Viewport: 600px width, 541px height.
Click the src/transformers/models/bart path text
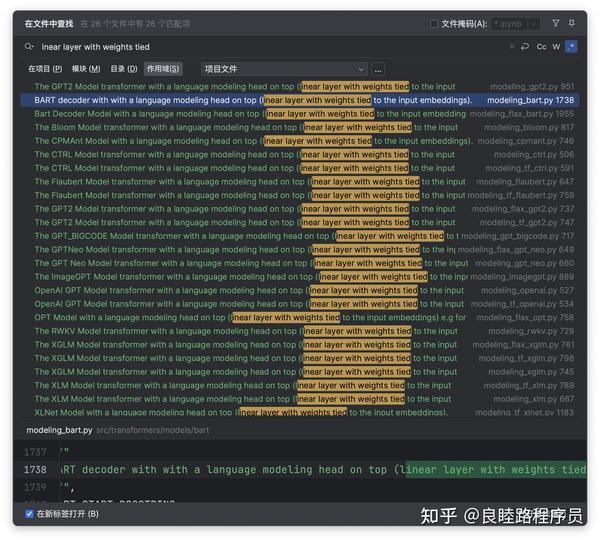coord(153,430)
